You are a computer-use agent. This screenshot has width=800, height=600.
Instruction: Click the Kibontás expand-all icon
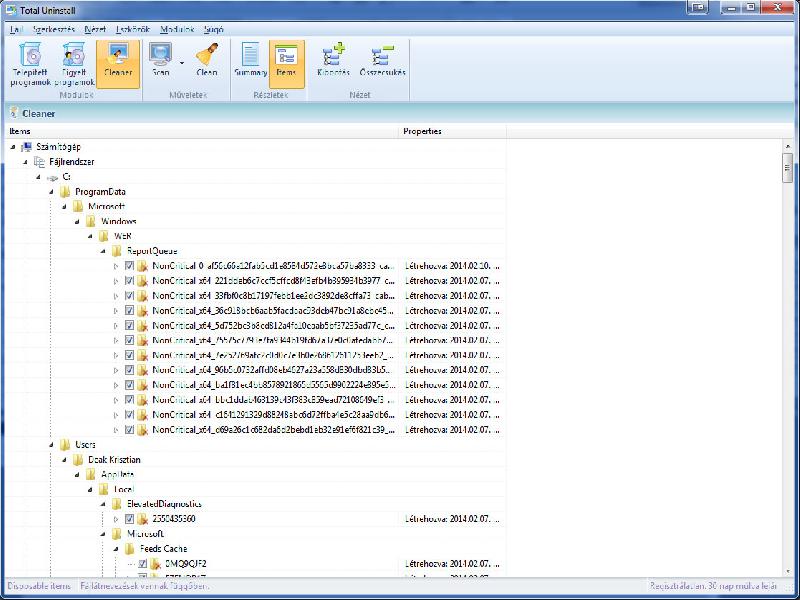click(x=334, y=54)
